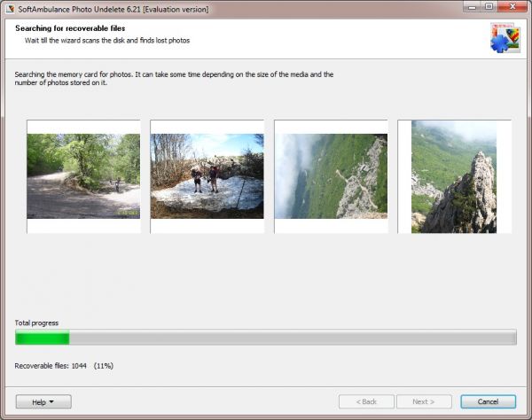Select the sideways cloudy cliff photo thumbnail

(331, 176)
